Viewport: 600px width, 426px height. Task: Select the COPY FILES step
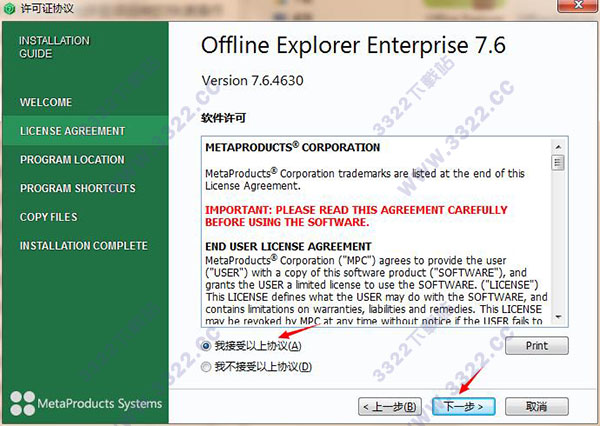point(49,217)
